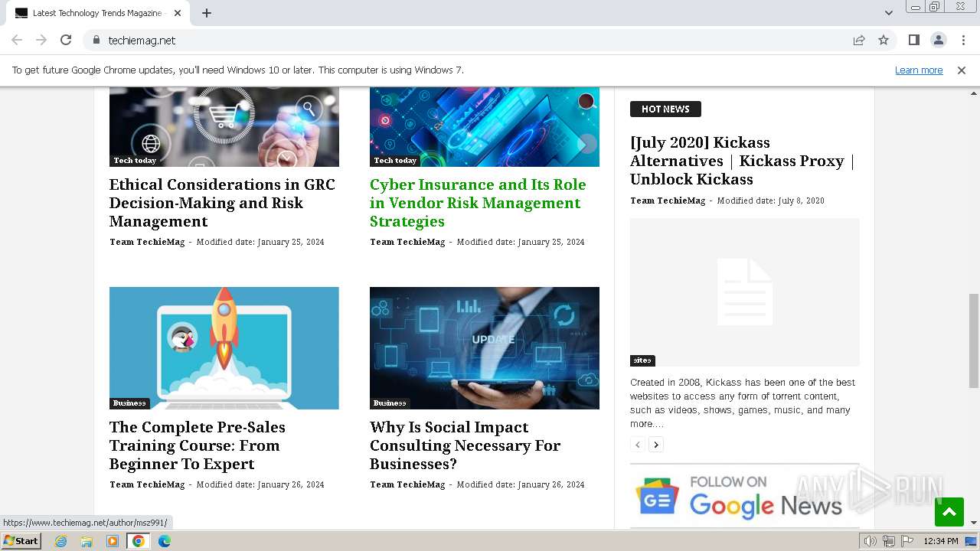Open a new tab with plus button
The image size is (980, 551).
click(x=207, y=13)
